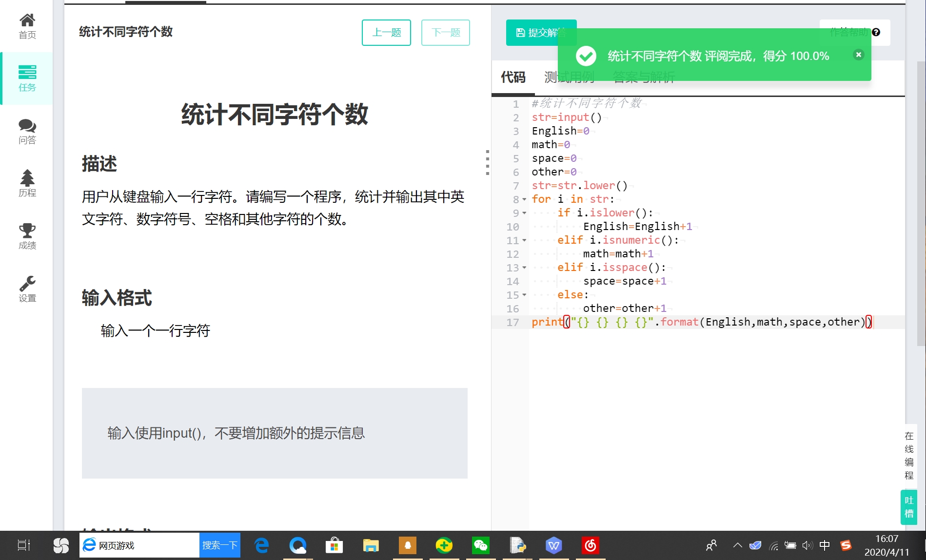Viewport: 926px width, 560px height.
Task: Click code line English=English+1
Action: tap(638, 227)
